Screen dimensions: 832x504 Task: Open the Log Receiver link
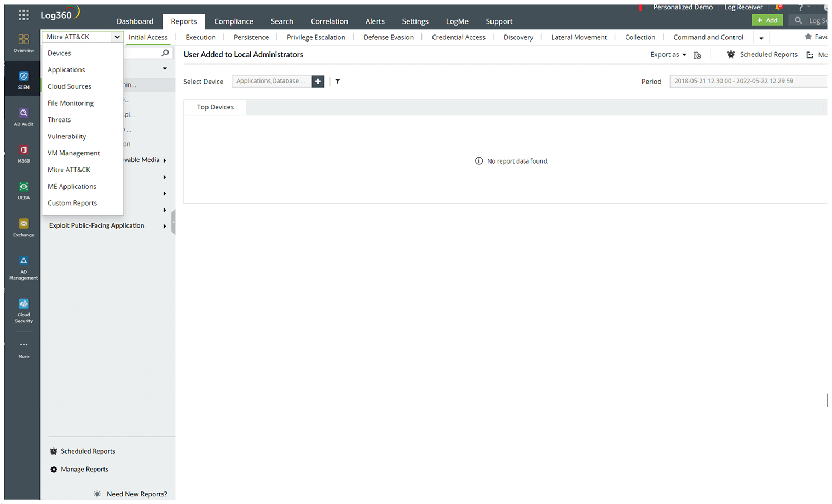click(743, 7)
